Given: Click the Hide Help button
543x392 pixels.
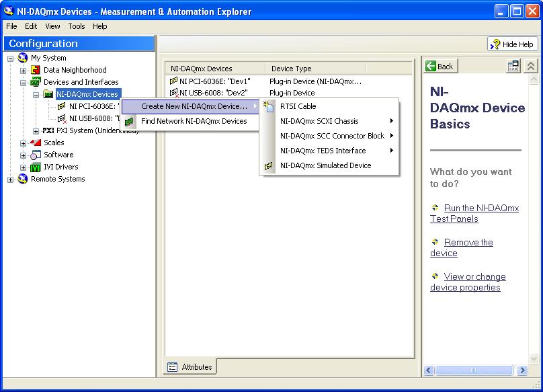Looking at the screenshot, I should point(512,44).
